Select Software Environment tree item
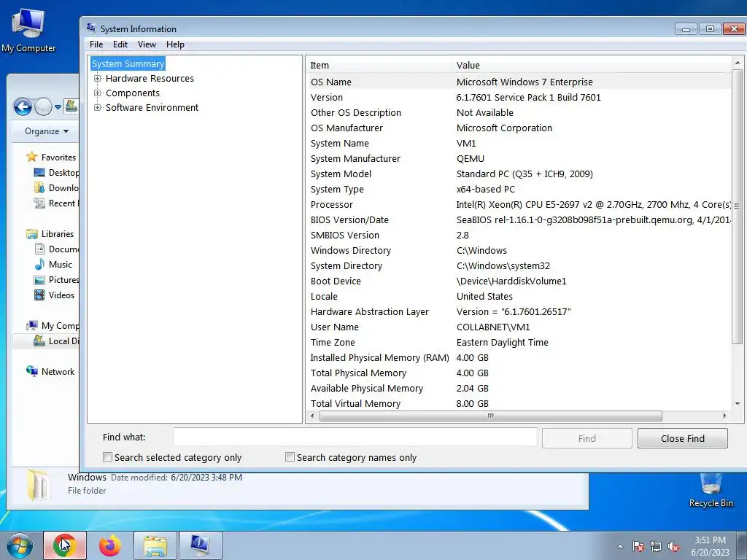This screenshot has width=747, height=560. [x=152, y=108]
